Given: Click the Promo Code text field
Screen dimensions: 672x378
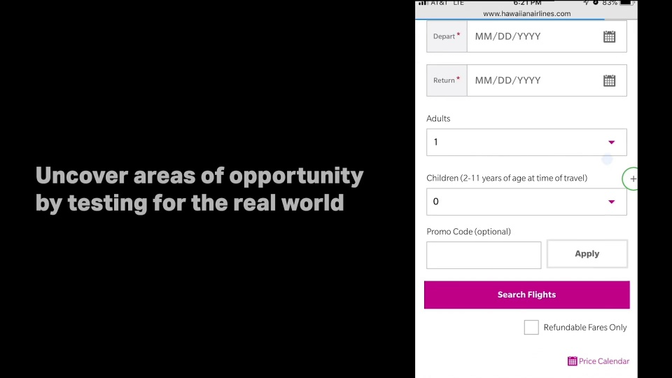Looking at the screenshot, I should [x=484, y=255].
